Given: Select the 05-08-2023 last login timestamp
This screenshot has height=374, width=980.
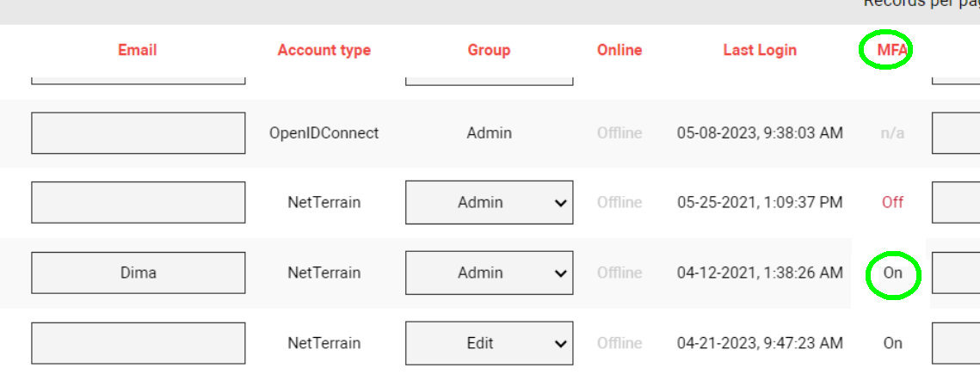Looking at the screenshot, I should 760,133.
